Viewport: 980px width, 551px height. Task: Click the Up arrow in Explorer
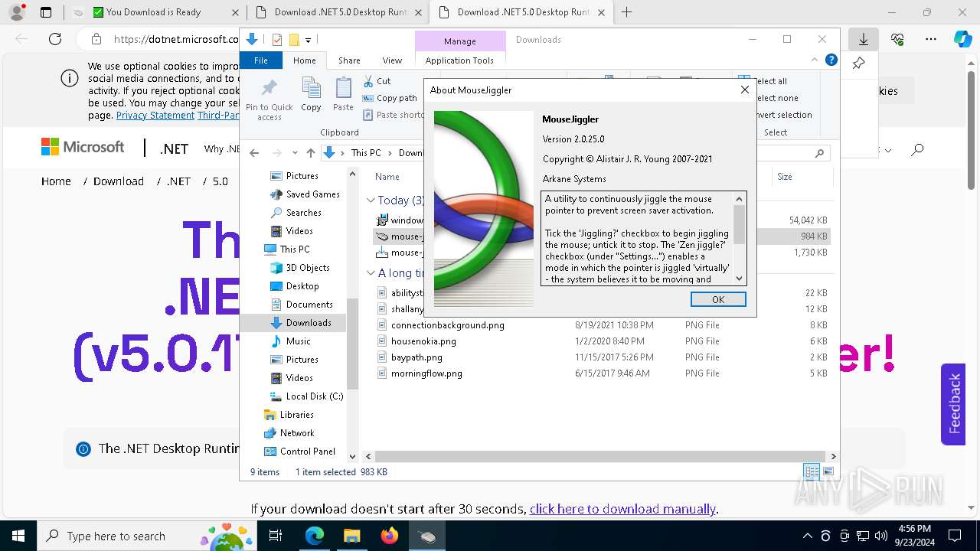(x=310, y=153)
